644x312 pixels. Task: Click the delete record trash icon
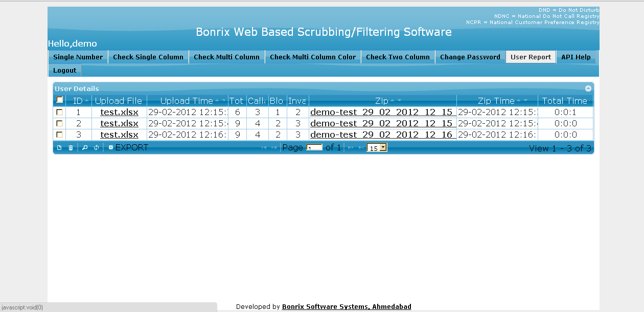coord(71,148)
